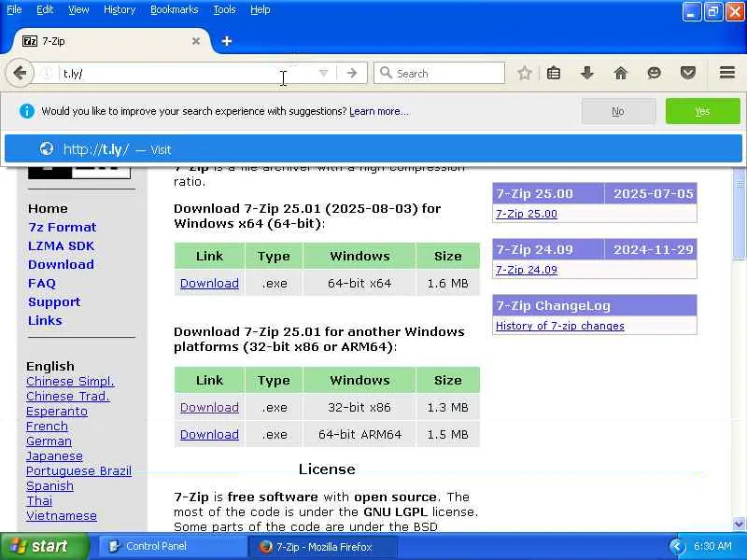
Task: Click the page scrollbar down arrow
Action: click(739, 524)
